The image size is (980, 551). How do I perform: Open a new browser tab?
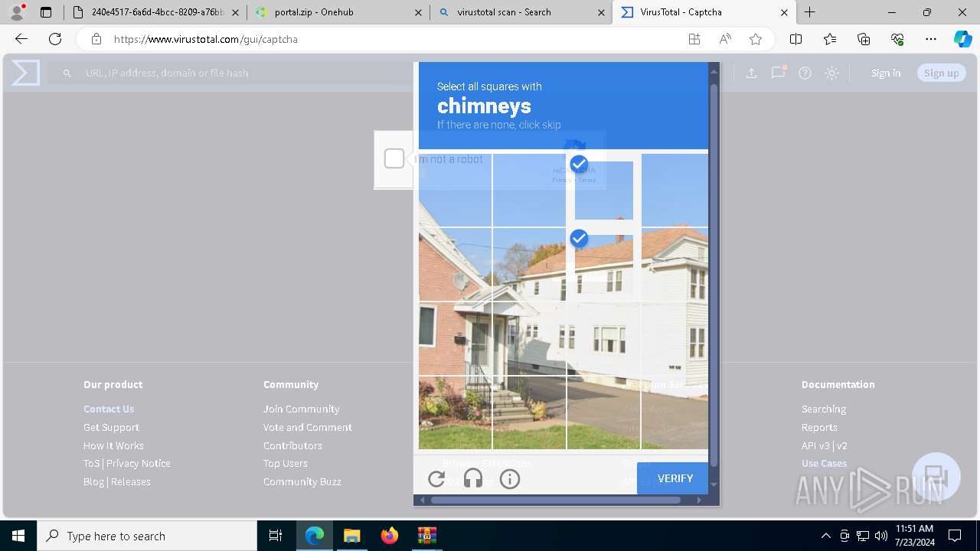[809, 12]
